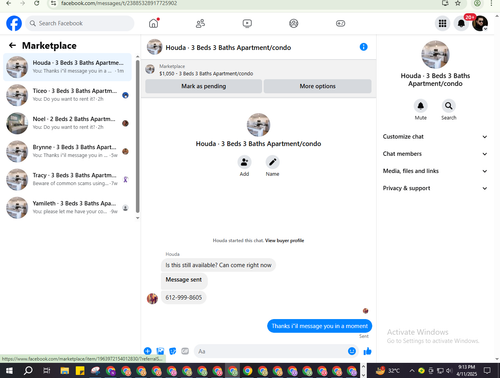This screenshot has width=500, height=378.
Task: Click More options button
Action: tap(317, 86)
